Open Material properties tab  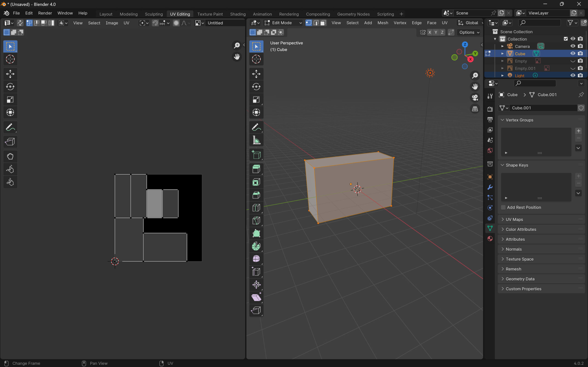click(x=490, y=239)
